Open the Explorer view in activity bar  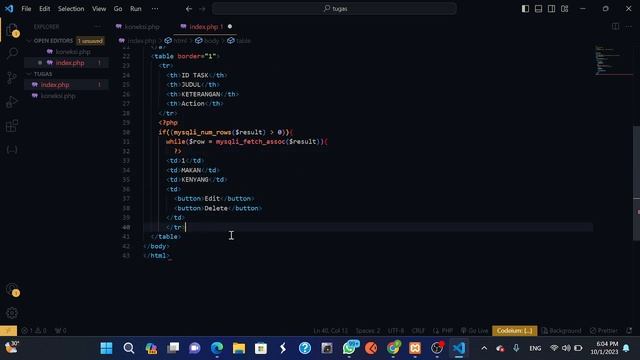[12, 30]
